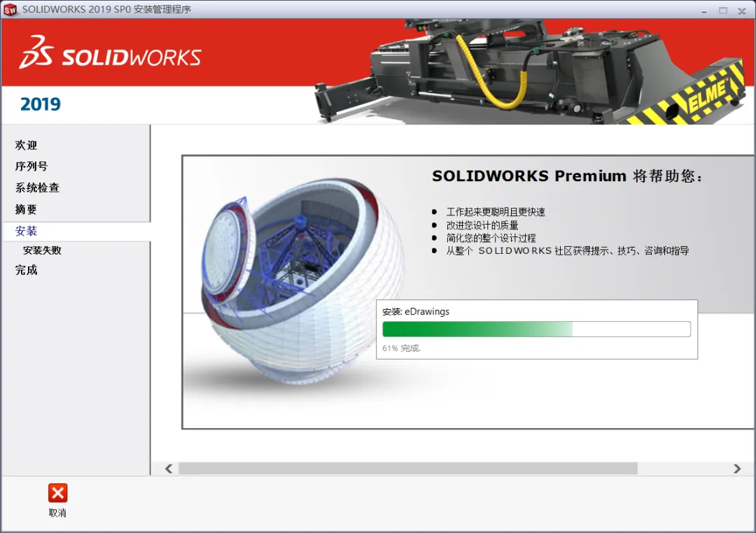The width and height of the screenshot is (756, 533).
Task: Maximize the installation manager window
Action: click(723, 10)
